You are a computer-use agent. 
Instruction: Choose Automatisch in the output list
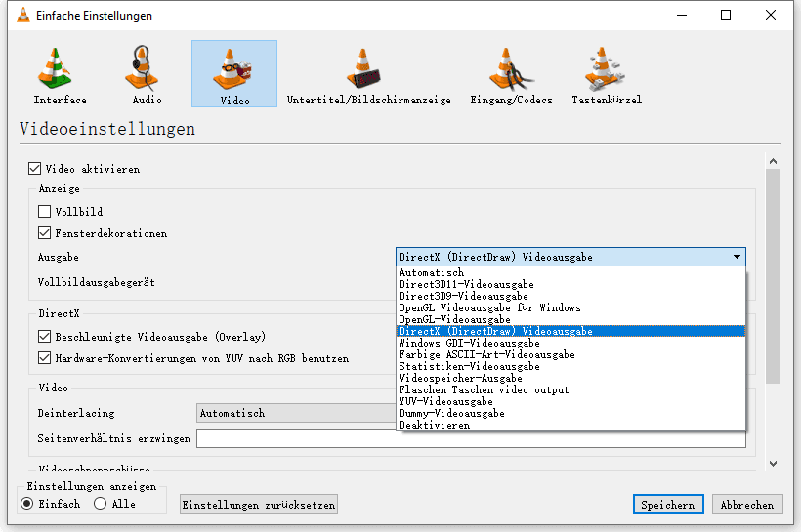570,272
